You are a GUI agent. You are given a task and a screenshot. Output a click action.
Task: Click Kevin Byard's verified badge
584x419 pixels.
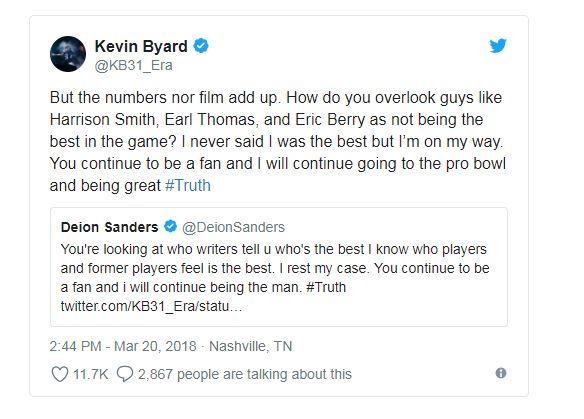[201, 46]
